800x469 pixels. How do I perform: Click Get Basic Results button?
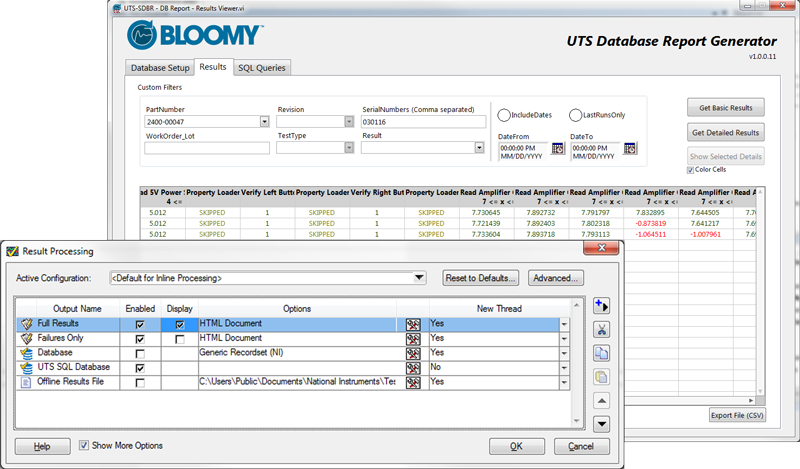point(726,108)
